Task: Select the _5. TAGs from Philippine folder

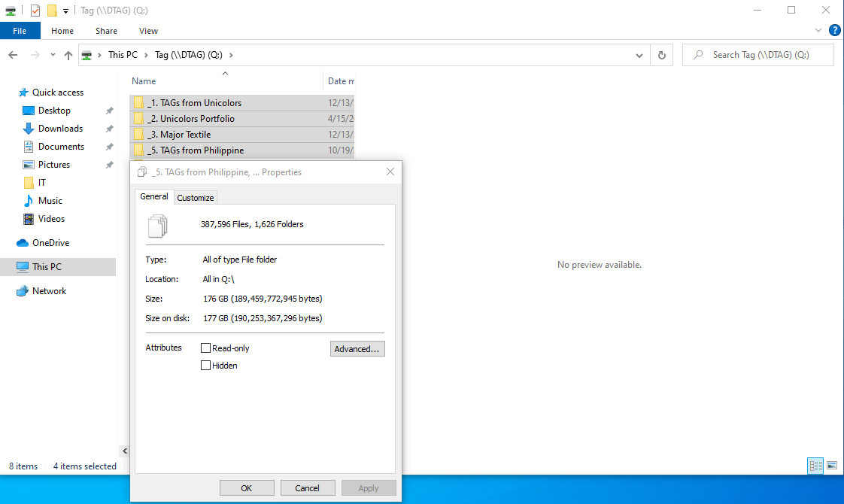Action: coord(241,150)
